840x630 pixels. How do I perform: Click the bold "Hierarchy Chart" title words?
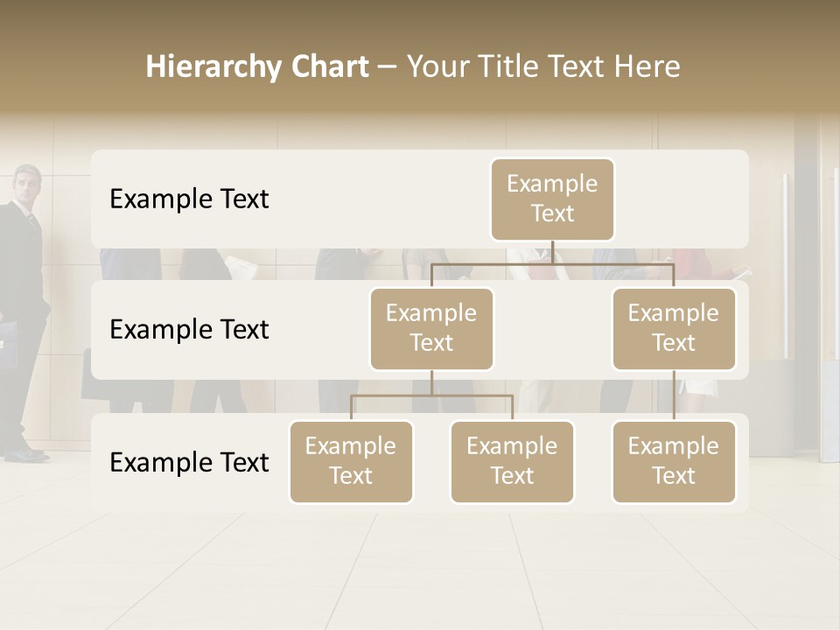pyautogui.click(x=256, y=66)
